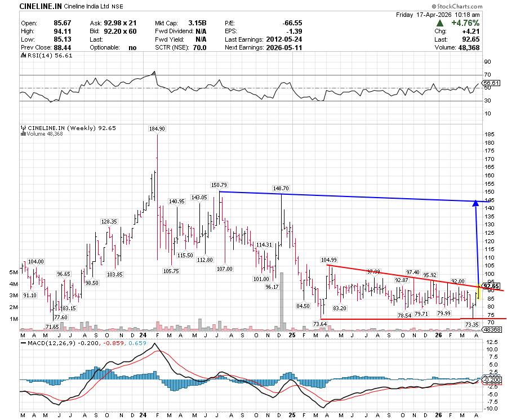The image size is (507, 420).
Task: Click the 83.20 low price label
Action: click(x=340, y=308)
